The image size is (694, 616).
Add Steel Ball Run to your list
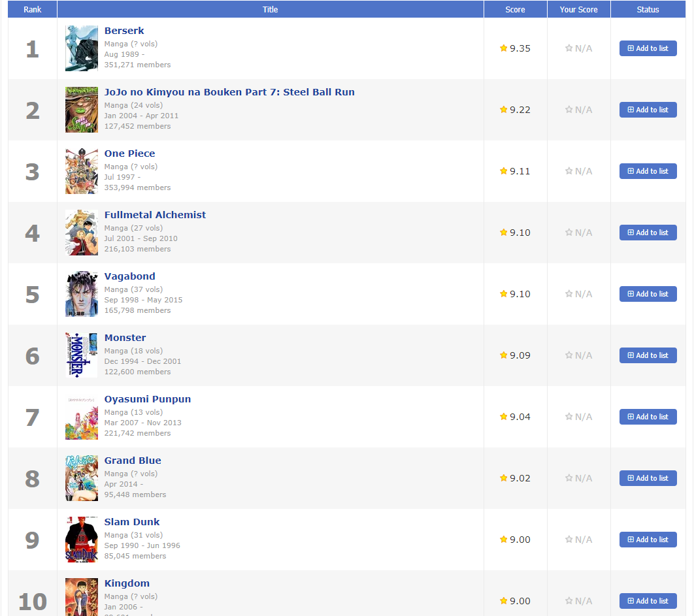click(648, 110)
